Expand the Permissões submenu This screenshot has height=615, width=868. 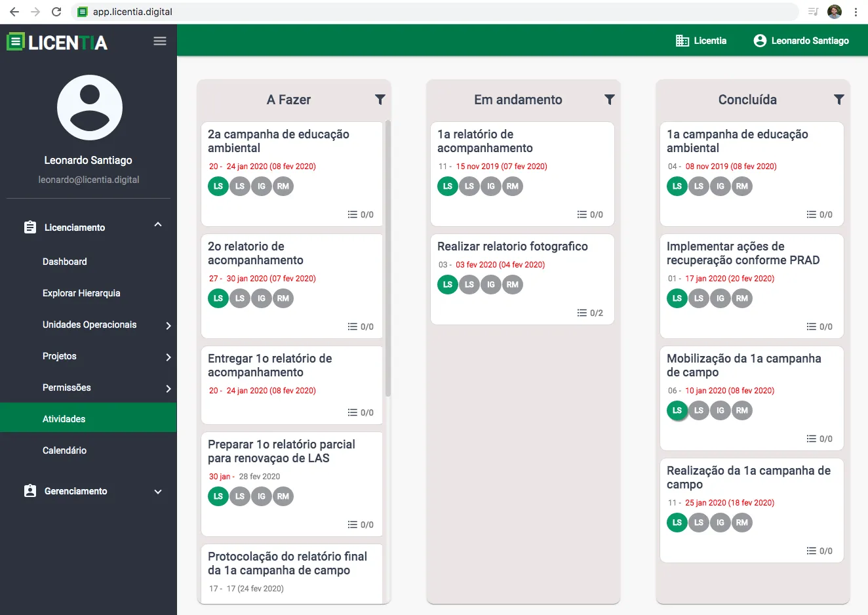pyautogui.click(x=168, y=388)
